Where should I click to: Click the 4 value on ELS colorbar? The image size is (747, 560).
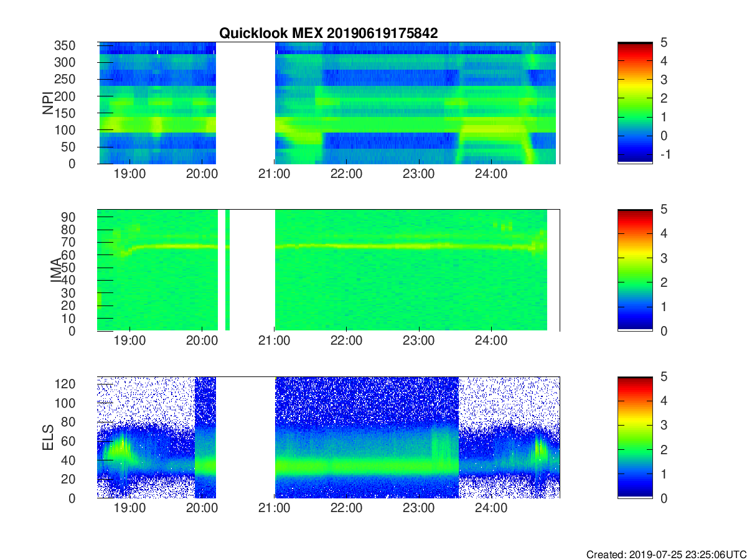click(x=664, y=401)
